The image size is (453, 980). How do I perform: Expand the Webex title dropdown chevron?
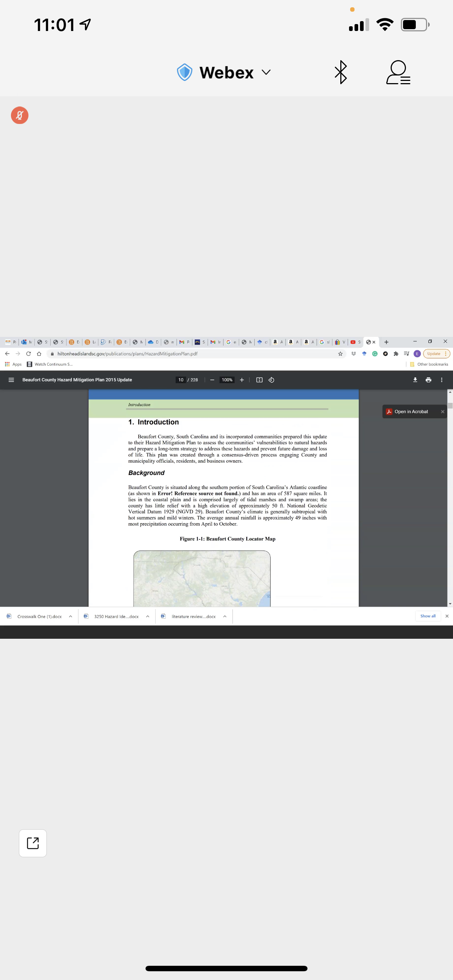tap(266, 72)
